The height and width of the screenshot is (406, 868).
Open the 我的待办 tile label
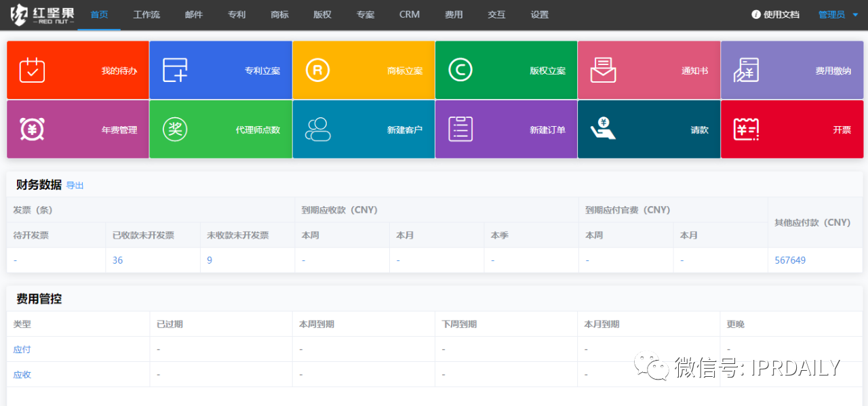point(119,70)
